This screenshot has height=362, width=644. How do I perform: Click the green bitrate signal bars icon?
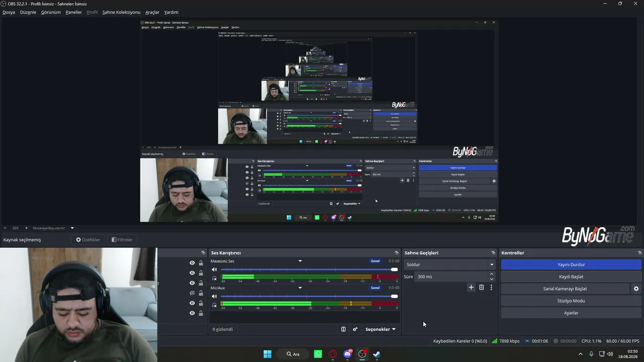coord(495,341)
